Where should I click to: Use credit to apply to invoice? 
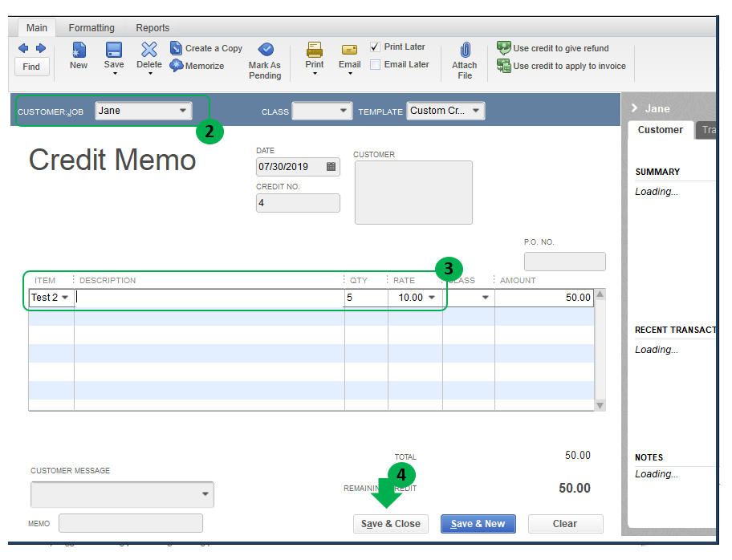tap(561, 66)
